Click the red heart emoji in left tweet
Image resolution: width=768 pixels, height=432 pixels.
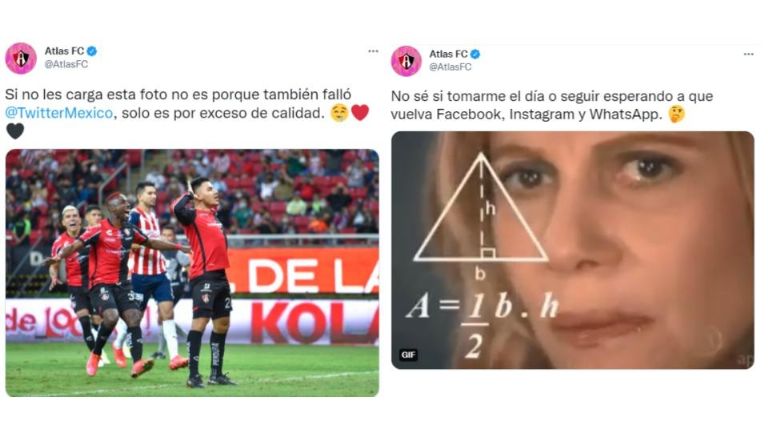tap(360, 113)
